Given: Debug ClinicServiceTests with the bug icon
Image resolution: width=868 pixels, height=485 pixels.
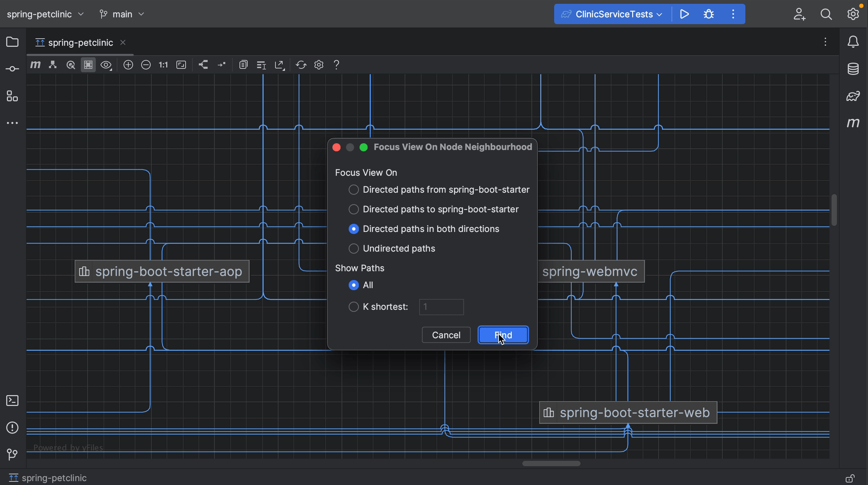Looking at the screenshot, I should pyautogui.click(x=709, y=13).
